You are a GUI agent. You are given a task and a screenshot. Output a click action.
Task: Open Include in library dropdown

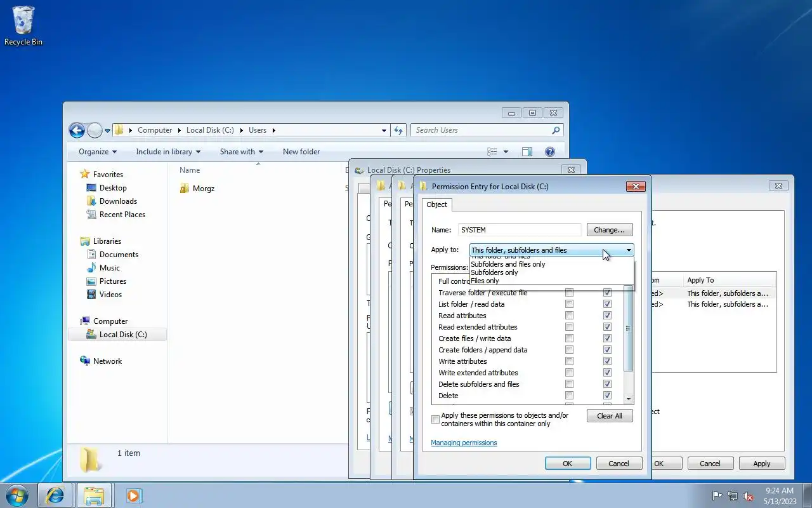click(168, 152)
